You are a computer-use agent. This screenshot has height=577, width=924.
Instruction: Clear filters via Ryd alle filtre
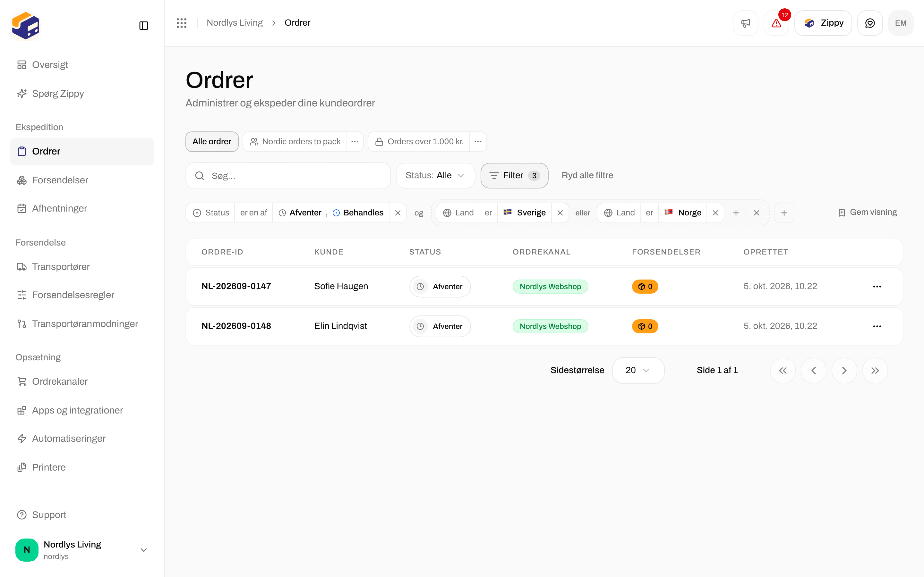pyautogui.click(x=587, y=176)
